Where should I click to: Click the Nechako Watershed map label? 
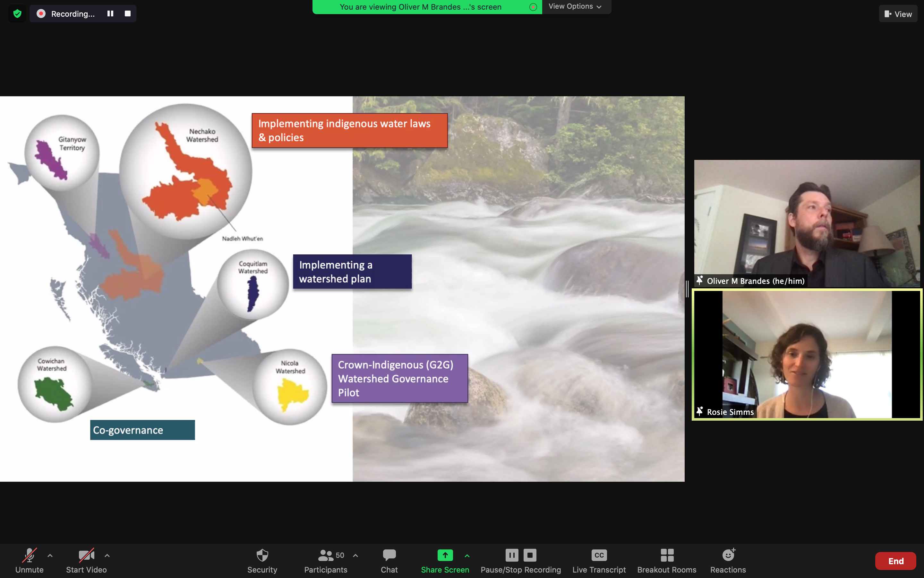tap(202, 135)
